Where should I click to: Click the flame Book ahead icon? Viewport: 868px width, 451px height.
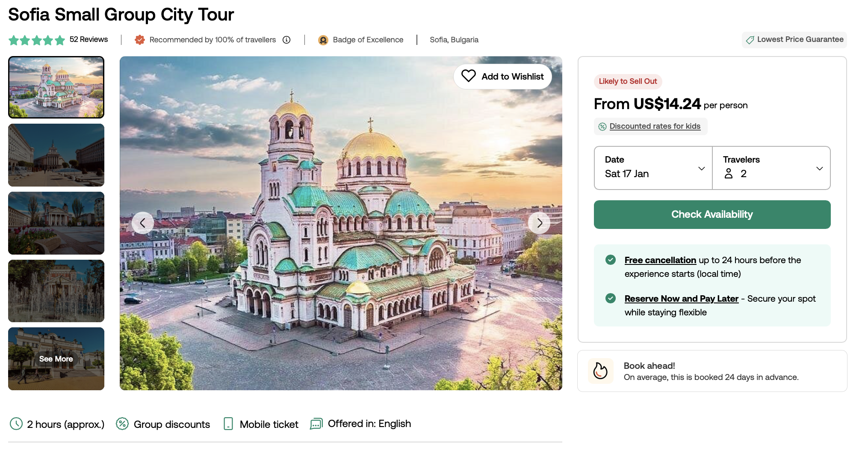[x=600, y=371]
